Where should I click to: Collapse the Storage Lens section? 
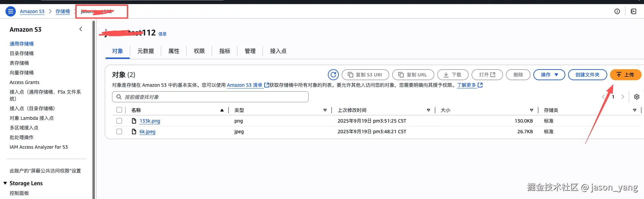point(5,183)
